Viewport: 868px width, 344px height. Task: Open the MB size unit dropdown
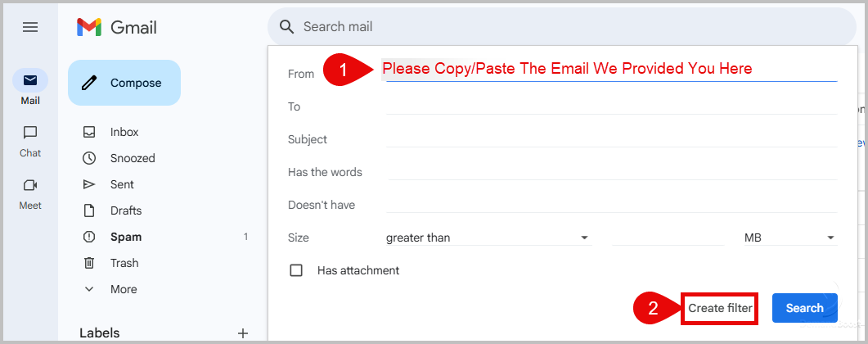pyautogui.click(x=789, y=238)
